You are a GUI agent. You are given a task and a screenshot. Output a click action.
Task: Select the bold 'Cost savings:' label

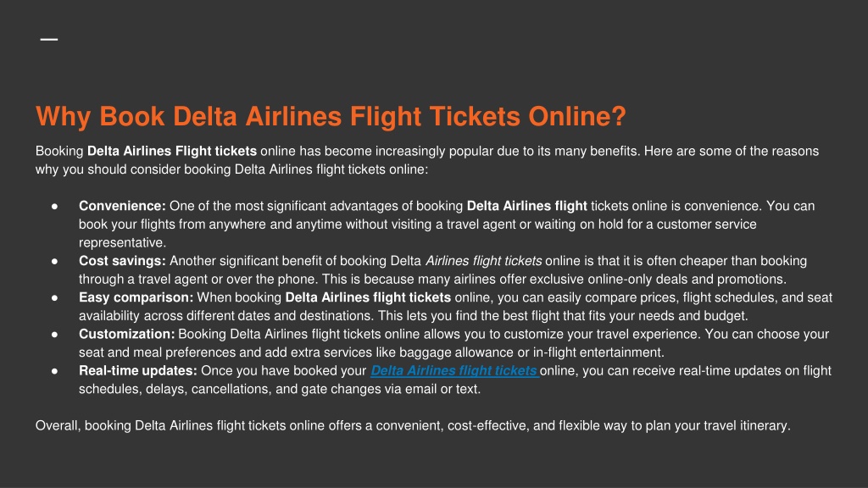tap(122, 261)
